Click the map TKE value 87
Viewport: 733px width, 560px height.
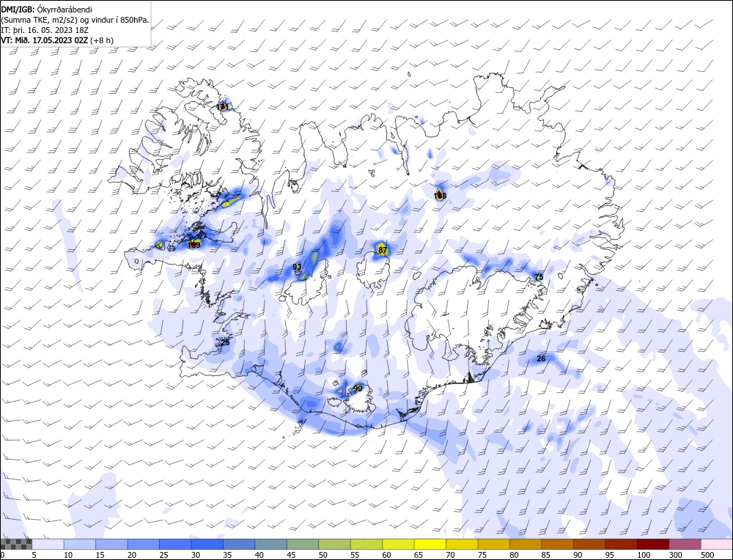coord(383,250)
